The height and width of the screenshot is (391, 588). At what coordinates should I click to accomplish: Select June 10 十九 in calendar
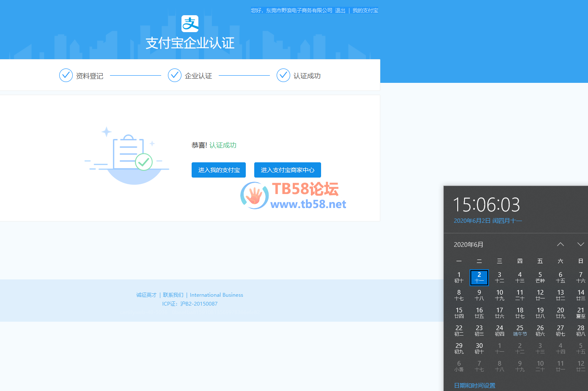point(500,295)
